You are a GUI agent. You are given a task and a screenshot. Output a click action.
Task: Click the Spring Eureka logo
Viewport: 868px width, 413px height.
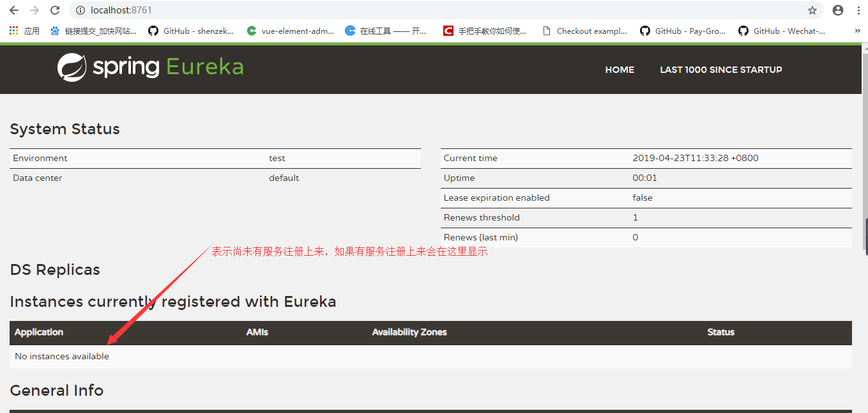pos(151,67)
